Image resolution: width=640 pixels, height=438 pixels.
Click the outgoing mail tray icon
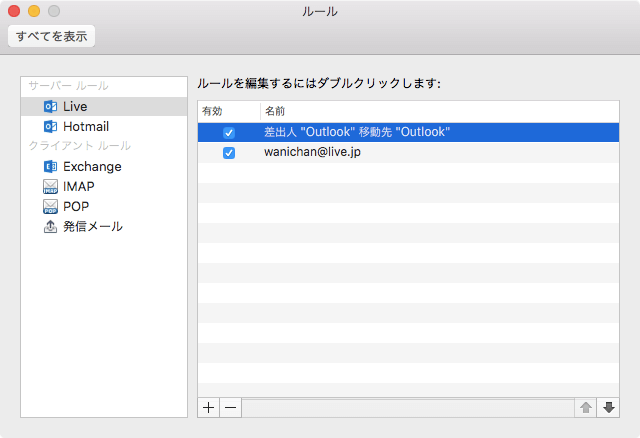click(50, 227)
